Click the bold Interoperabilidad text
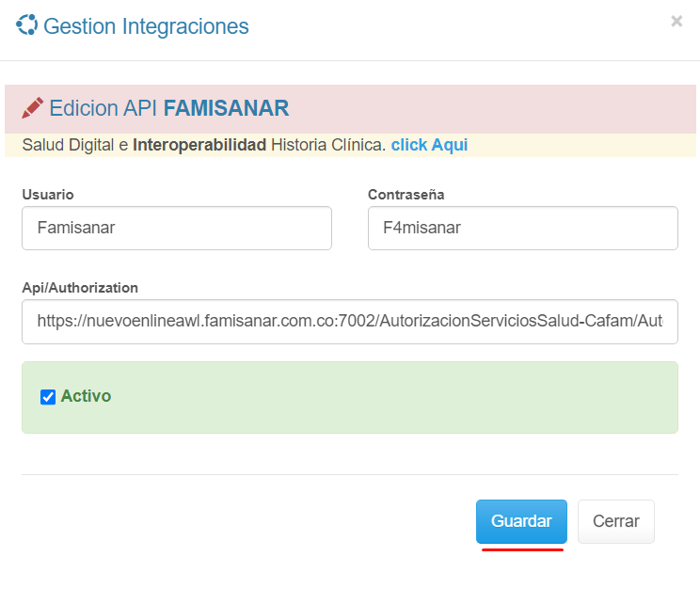 [199, 145]
